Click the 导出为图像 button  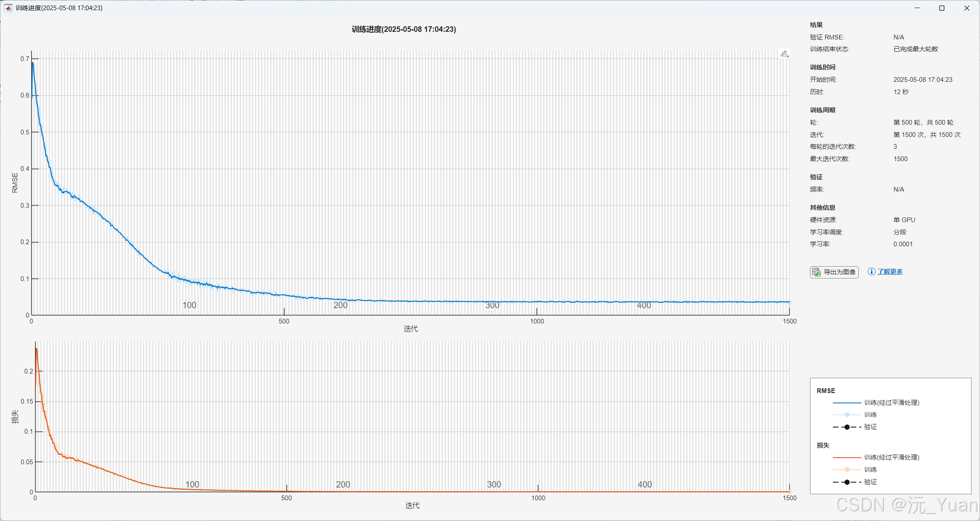(834, 272)
